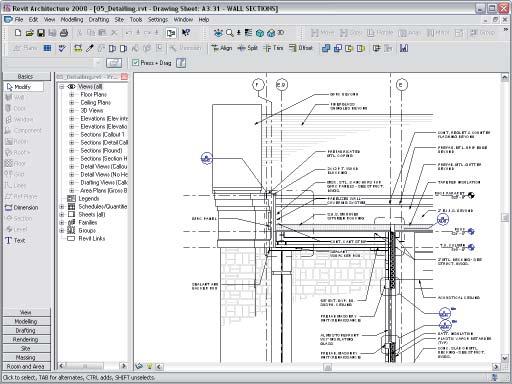Click the Match Type paintbrush icon
512x384 pixels.
[x=89, y=48]
